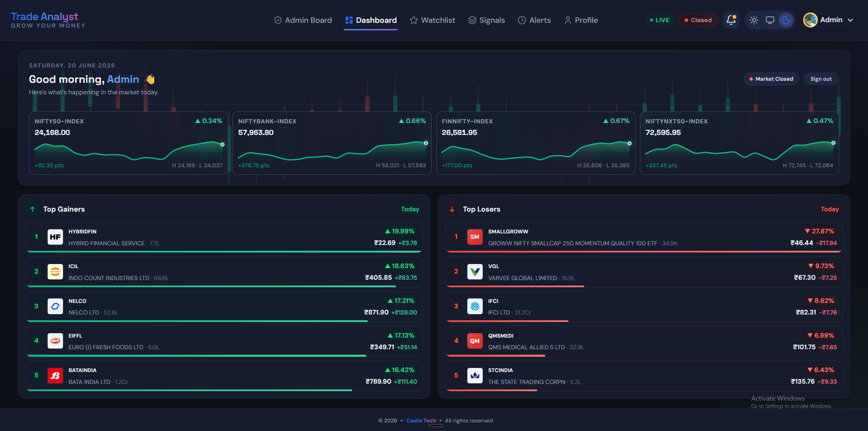Click the Sign out button

pyautogui.click(x=821, y=79)
